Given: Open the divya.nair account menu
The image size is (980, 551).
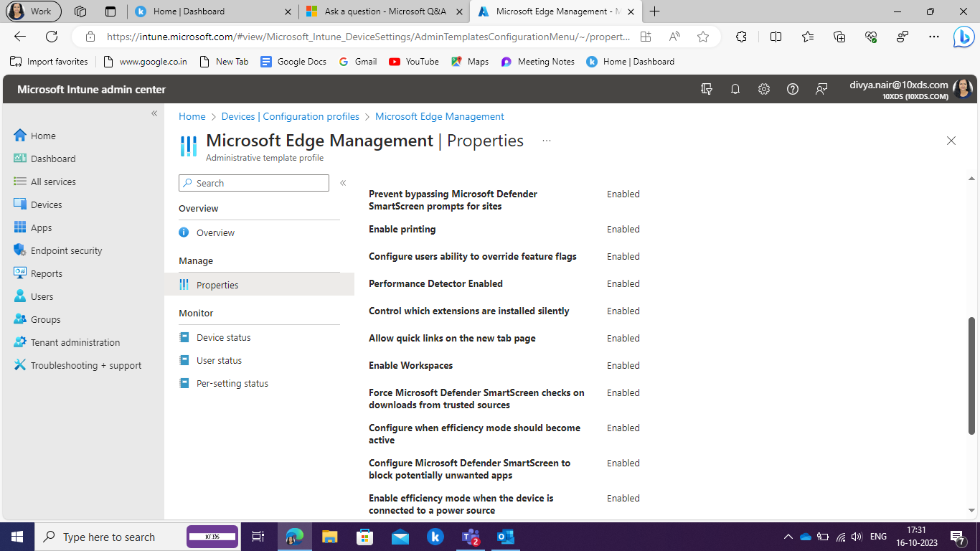Looking at the screenshot, I should [x=910, y=89].
